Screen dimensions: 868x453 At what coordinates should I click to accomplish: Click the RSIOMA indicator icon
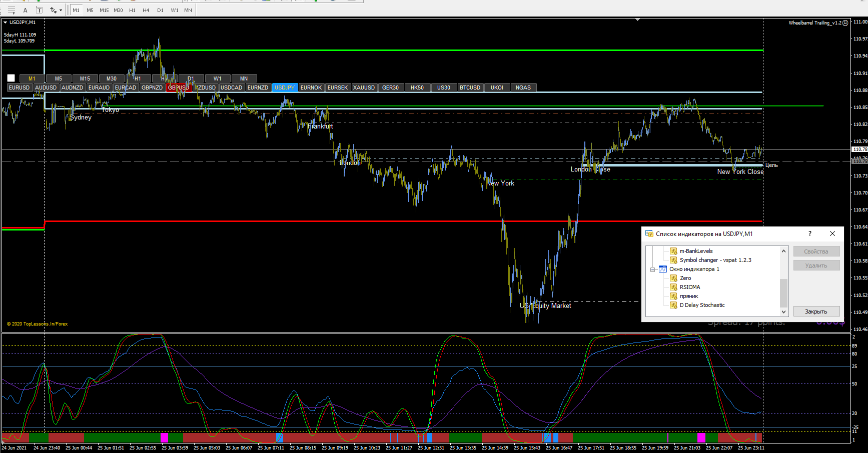674,287
